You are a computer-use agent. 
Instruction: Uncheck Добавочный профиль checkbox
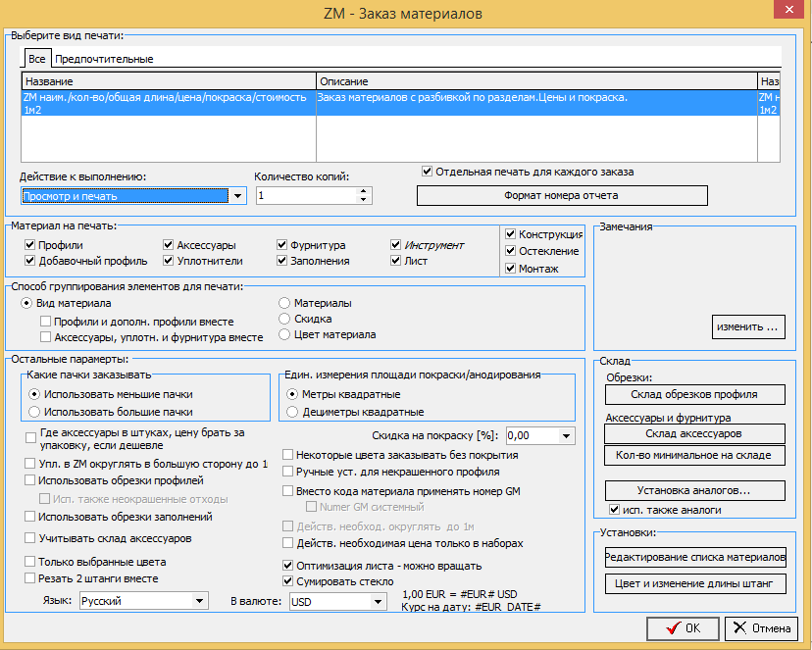30,261
